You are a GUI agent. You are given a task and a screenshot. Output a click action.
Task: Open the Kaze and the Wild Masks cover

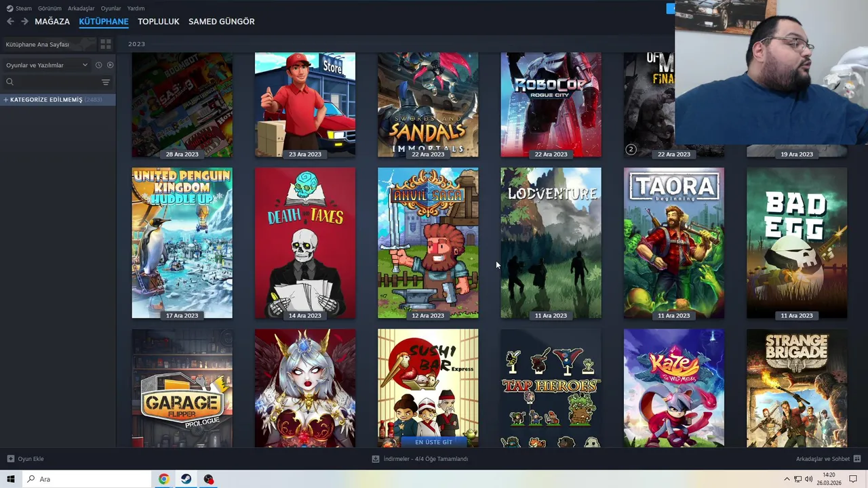pos(674,388)
